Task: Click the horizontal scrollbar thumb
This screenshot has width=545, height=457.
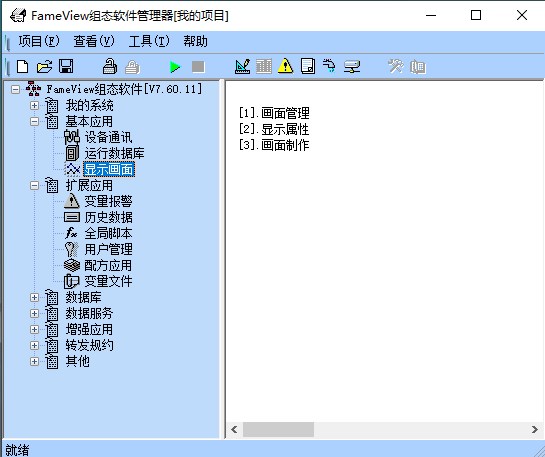Action: pos(278,430)
